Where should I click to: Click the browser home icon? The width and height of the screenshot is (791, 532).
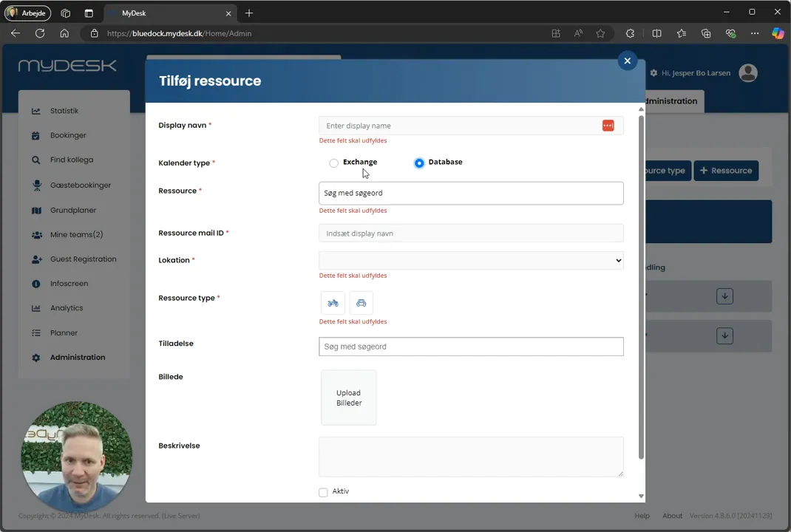pos(64,33)
